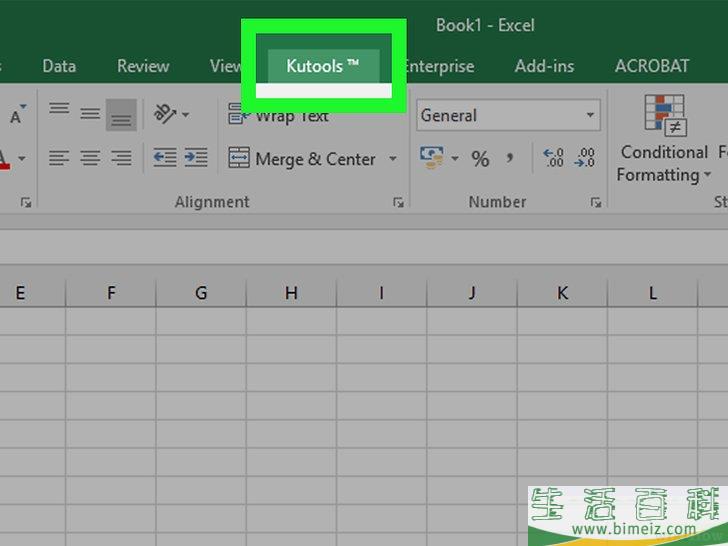
Task: Select column F header
Action: click(111, 293)
